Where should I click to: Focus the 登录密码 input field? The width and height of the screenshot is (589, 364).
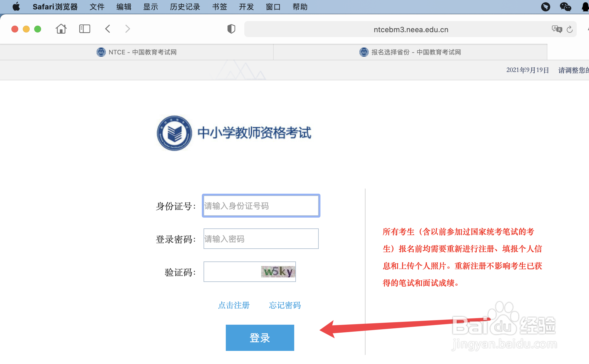pyautogui.click(x=261, y=239)
